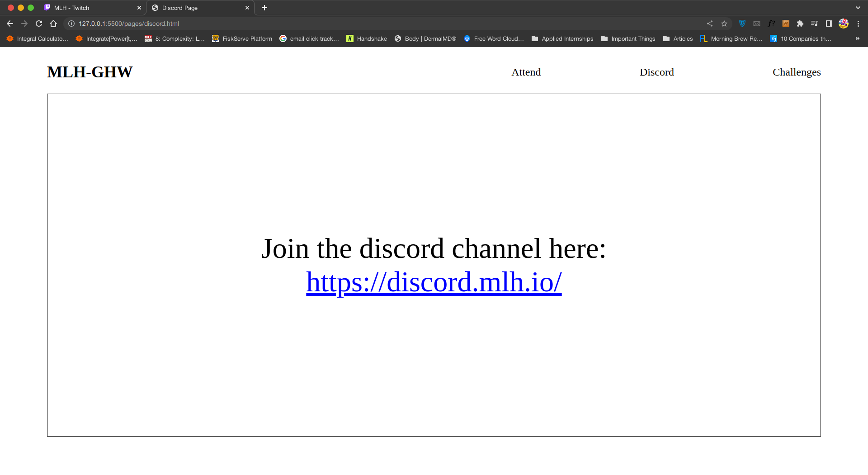868x475 pixels.
Task: Open Morning Brew Re... bookmark
Action: click(731, 38)
